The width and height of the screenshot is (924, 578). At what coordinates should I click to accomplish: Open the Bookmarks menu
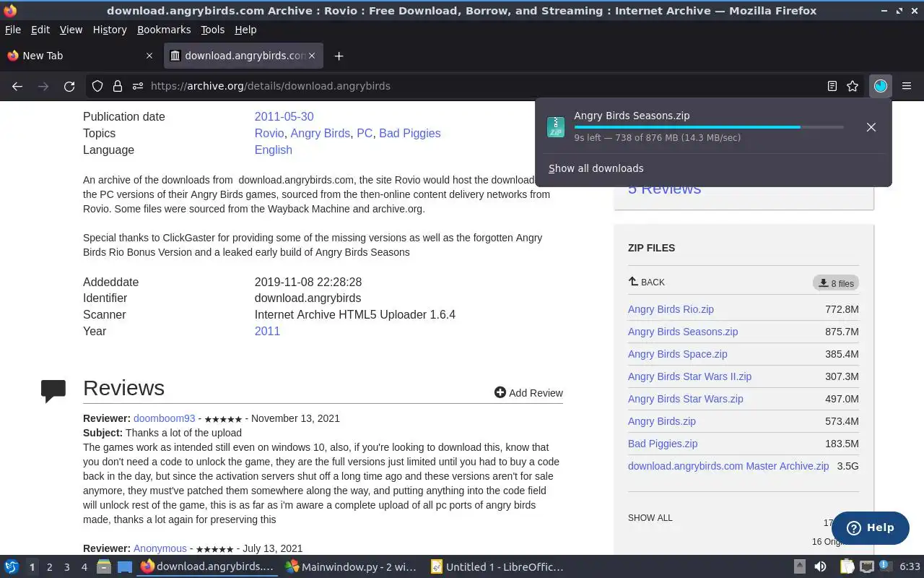[x=164, y=30]
